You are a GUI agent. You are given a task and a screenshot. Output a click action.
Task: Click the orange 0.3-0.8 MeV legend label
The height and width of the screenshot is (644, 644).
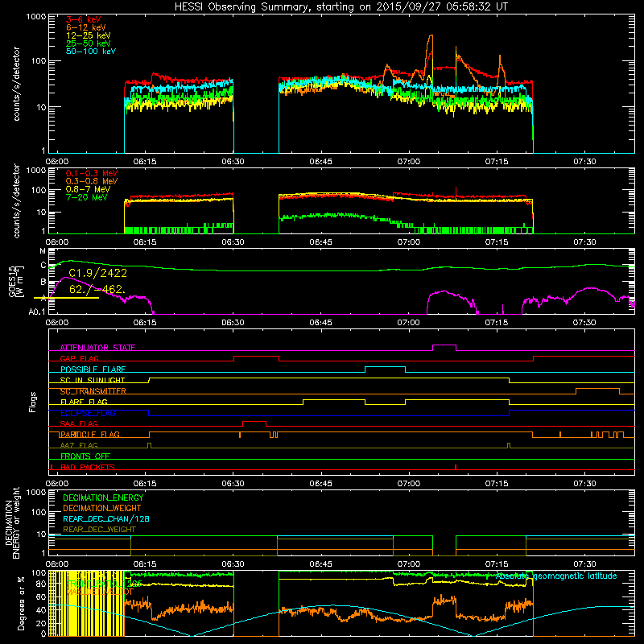92,181
